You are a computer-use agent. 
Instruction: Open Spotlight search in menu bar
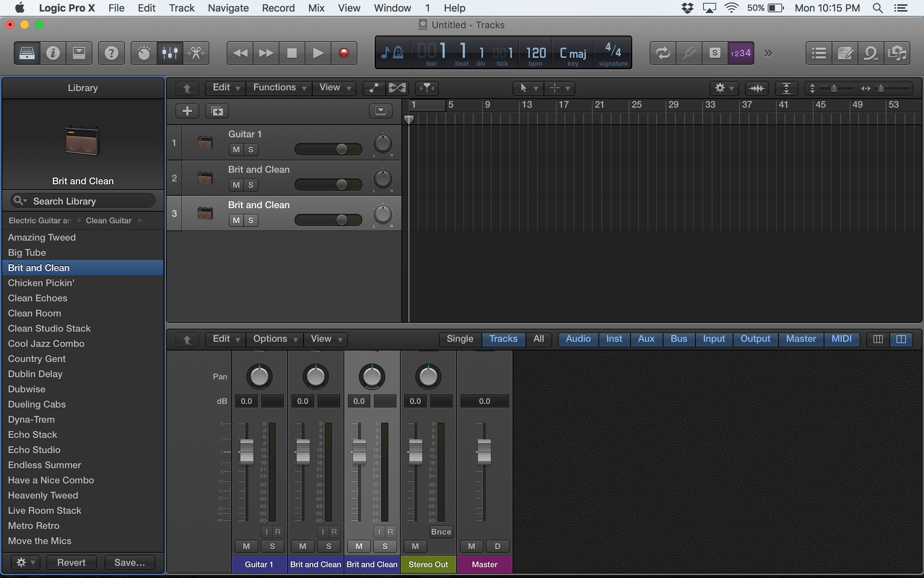click(x=878, y=8)
